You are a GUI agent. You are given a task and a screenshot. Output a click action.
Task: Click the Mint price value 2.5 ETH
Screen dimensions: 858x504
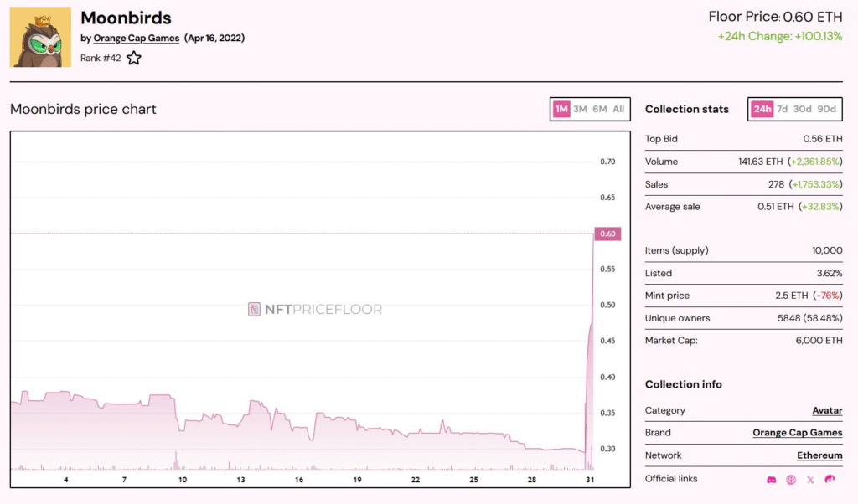click(x=791, y=296)
